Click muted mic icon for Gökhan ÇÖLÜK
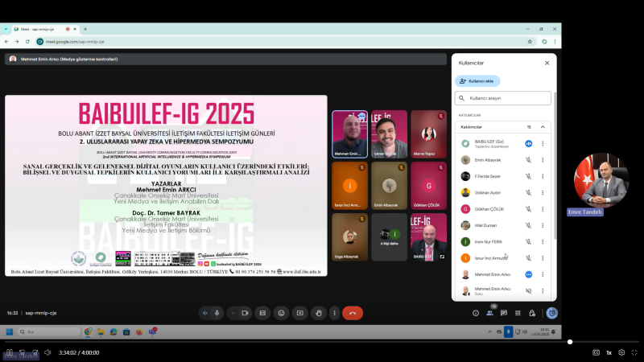 point(529,209)
